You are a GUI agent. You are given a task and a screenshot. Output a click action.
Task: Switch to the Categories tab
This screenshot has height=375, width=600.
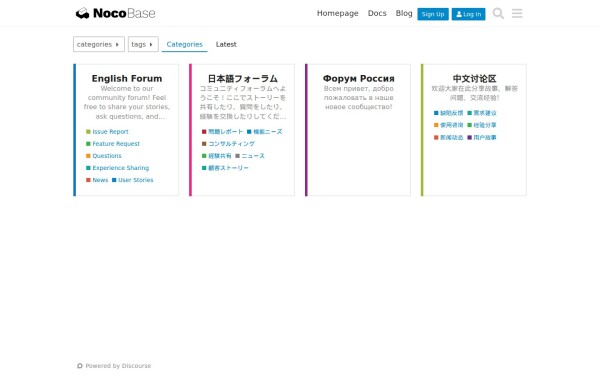(184, 44)
